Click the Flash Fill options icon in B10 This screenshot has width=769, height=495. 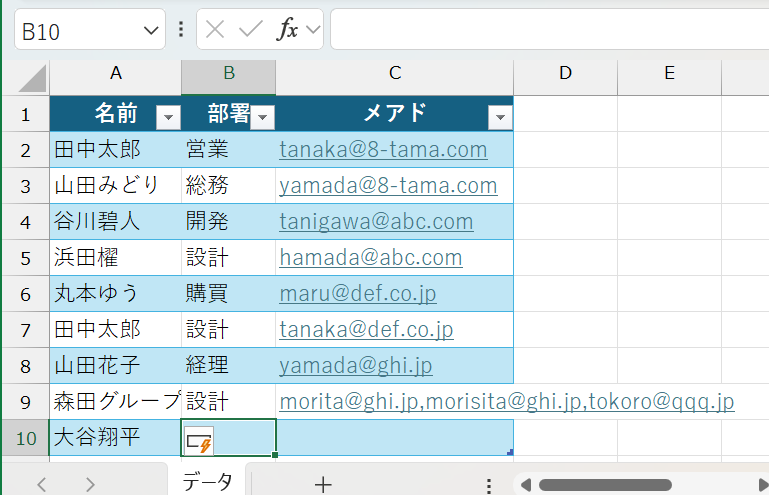pos(199,440)
